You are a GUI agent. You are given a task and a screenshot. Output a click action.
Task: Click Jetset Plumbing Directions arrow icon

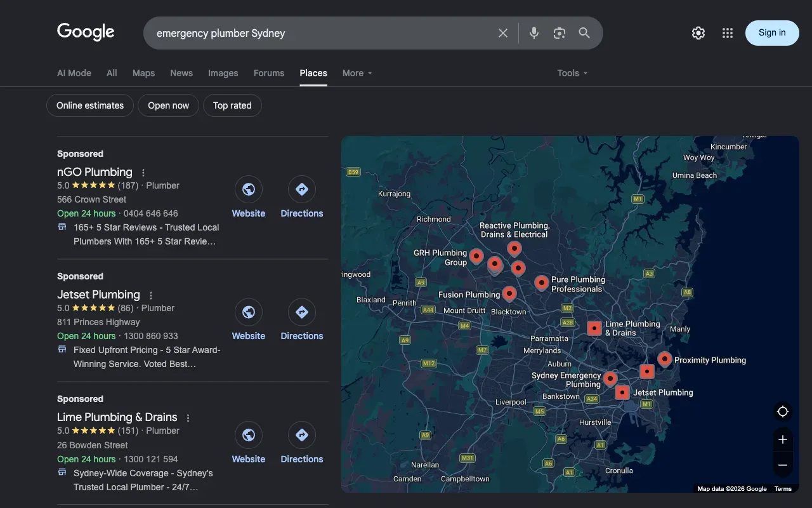pos(302,312)
